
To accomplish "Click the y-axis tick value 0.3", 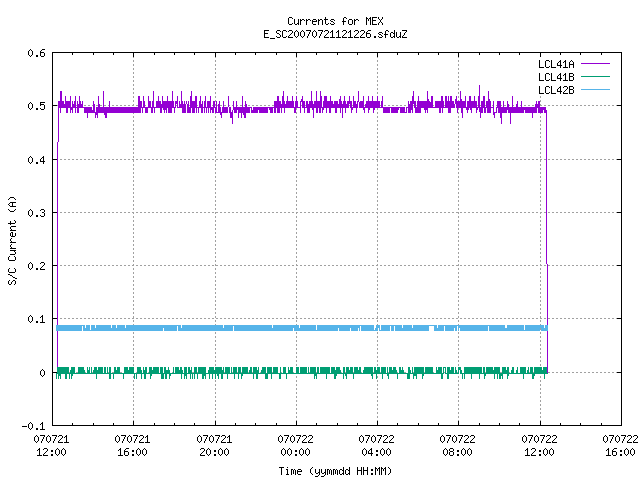I will click(x=36, y=213).
